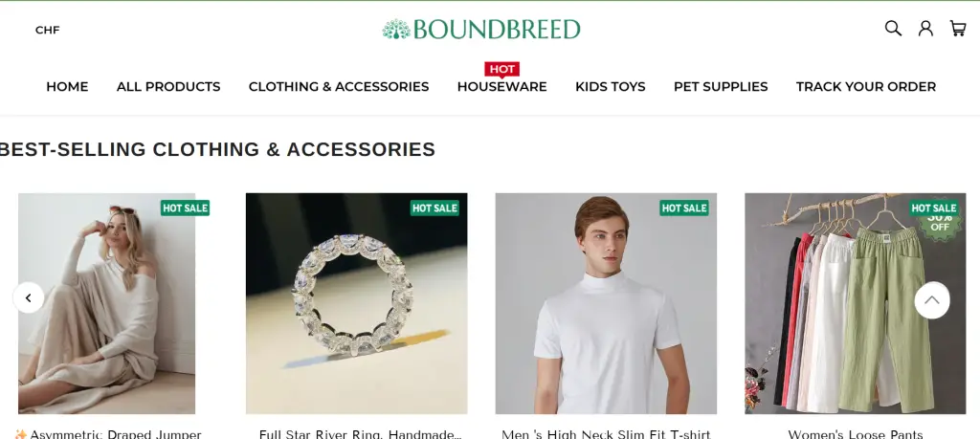Screen dimensions: 980x439
Task: Click the HOT SALE badge on ring image
Action: click(x=434, y=208)
